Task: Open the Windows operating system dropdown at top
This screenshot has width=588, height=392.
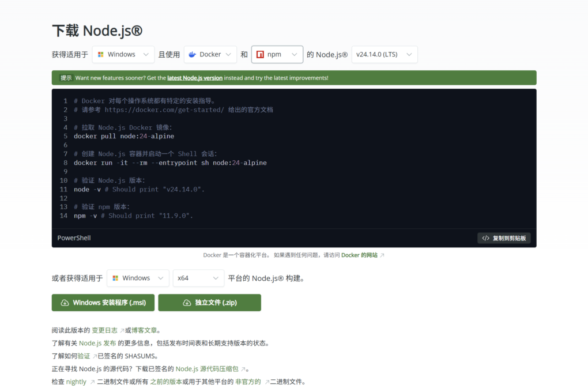Action: (x=123, y=55)
